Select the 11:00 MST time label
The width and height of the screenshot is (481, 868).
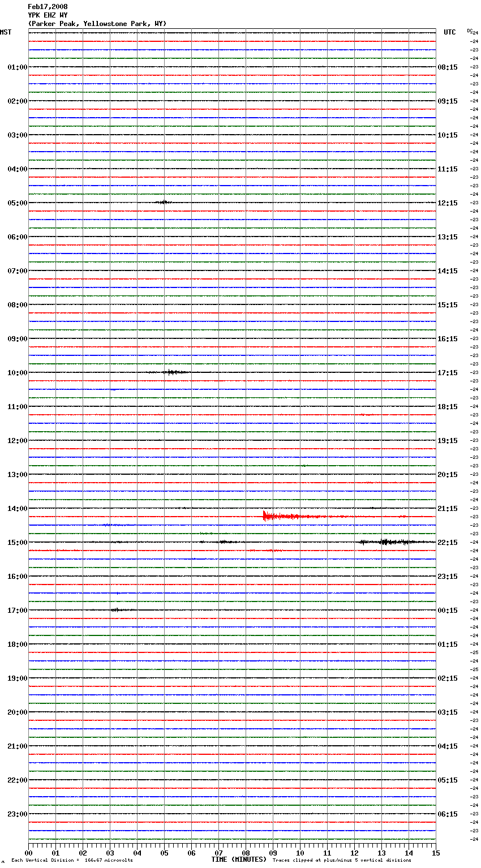pos(18,407)
